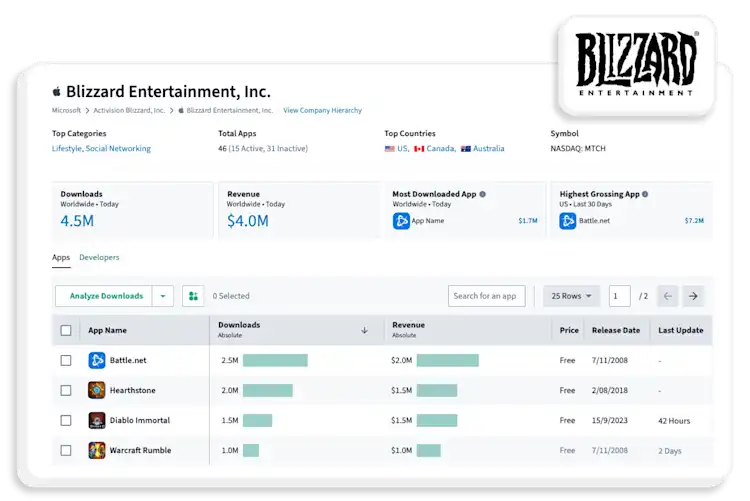This screenshot has width=750, height=501.
Task: Click the US flag icon
Action: 390,149
